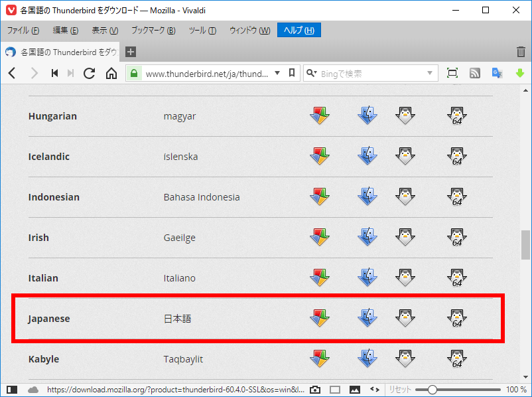Download Kabyle Thunderbird for Windows
The height and width of the screenshot is (397, 532).
[x=320, y=358]
